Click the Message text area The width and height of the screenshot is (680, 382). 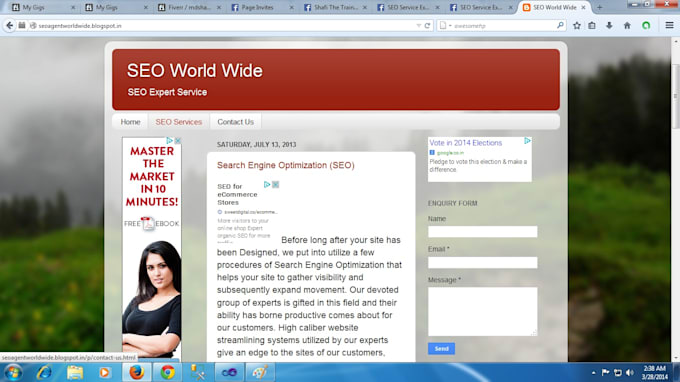click(482, 311)
